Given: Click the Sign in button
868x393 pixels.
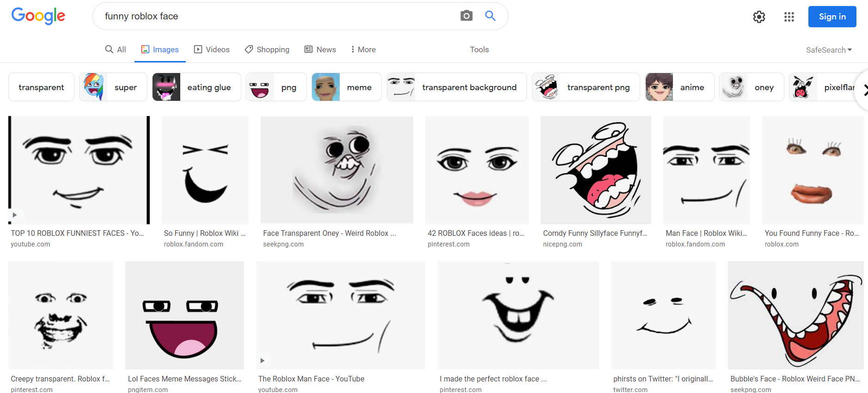Looking at the screenshot, I should pyautogui.click(x=832, y=17).
